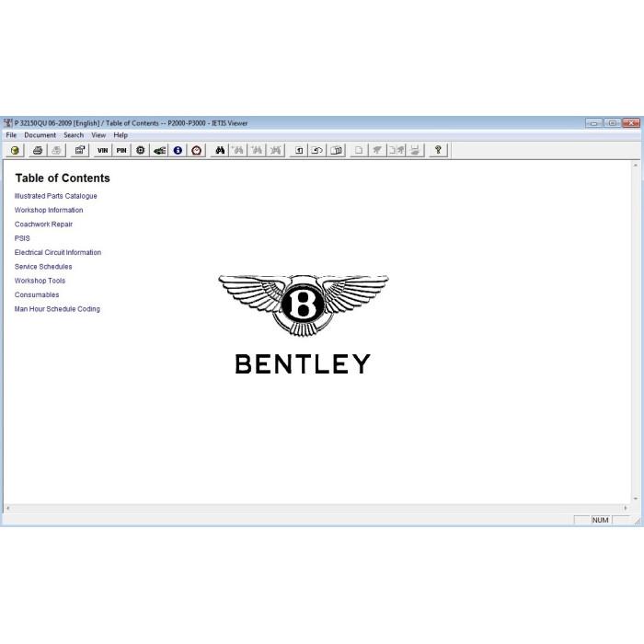Click the greyed page-and-pin icon
The height and width of the screenshot is (644, 644).
pos(397,150)
